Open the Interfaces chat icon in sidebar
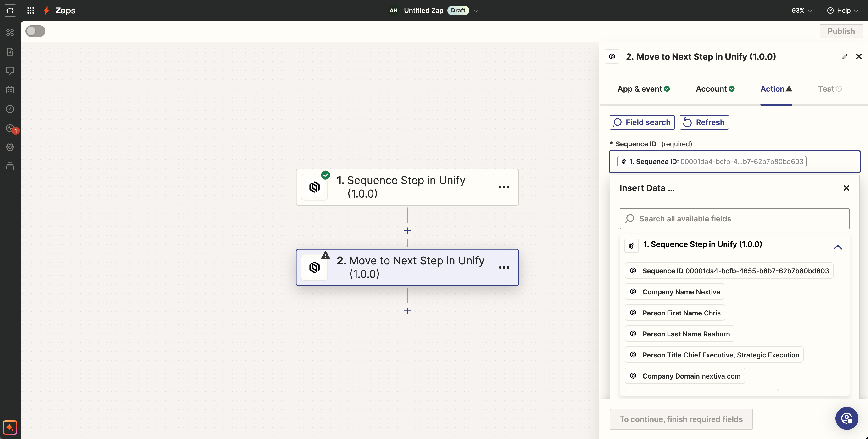 10,71
